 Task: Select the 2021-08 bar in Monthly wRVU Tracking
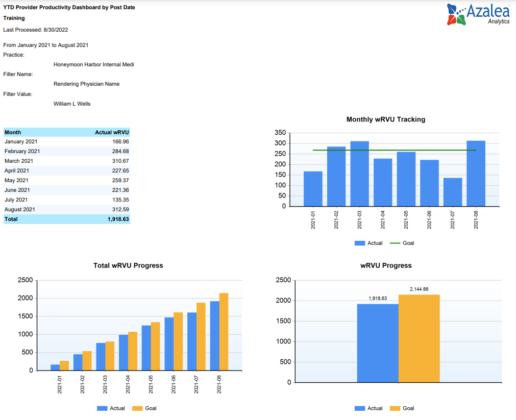coord(476,174)
